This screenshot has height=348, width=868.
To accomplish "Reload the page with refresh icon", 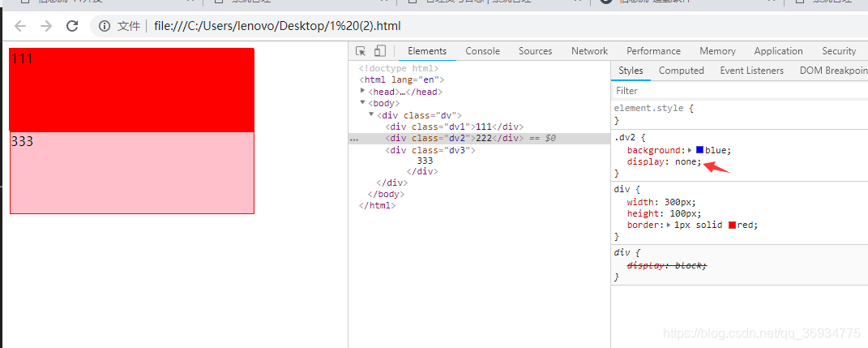I will tap(72, 26).
